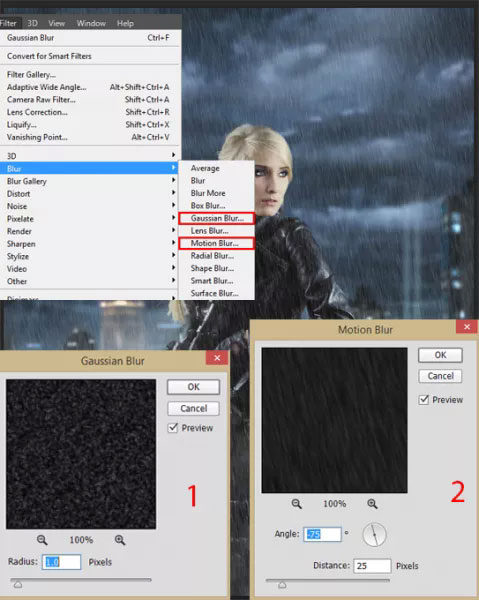Choose plain Blur in Blur submenu
The image size is (479, 600).
click(217, 181)
